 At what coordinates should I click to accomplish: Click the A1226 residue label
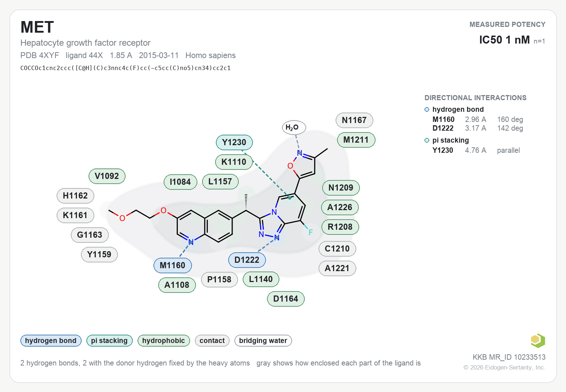point(340,207)
